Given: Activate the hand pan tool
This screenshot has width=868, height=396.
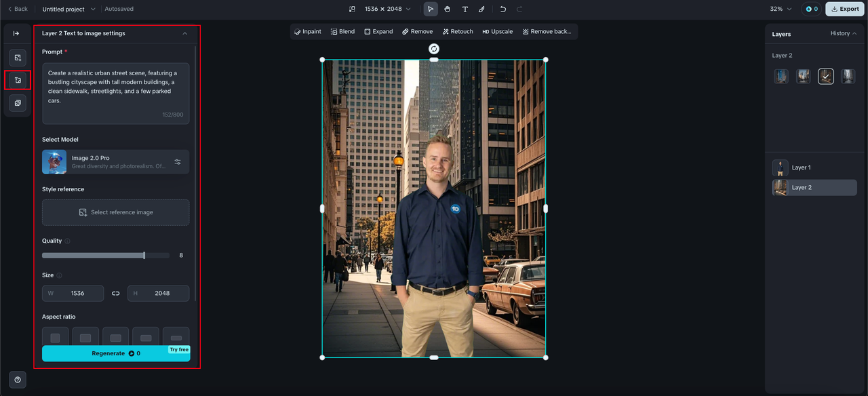Looking at the screenshot, I should point(448,9).
